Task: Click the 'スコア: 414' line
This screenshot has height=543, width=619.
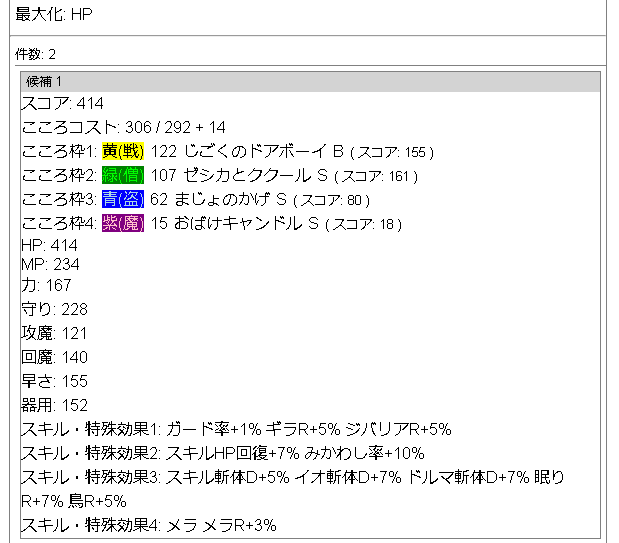Action: 62,103
